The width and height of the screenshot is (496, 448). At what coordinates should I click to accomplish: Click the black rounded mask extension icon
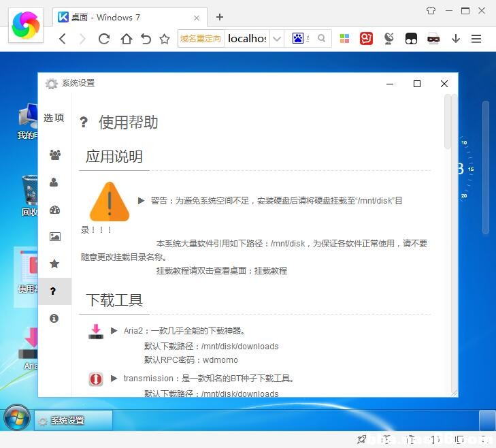tap(411, 39)
